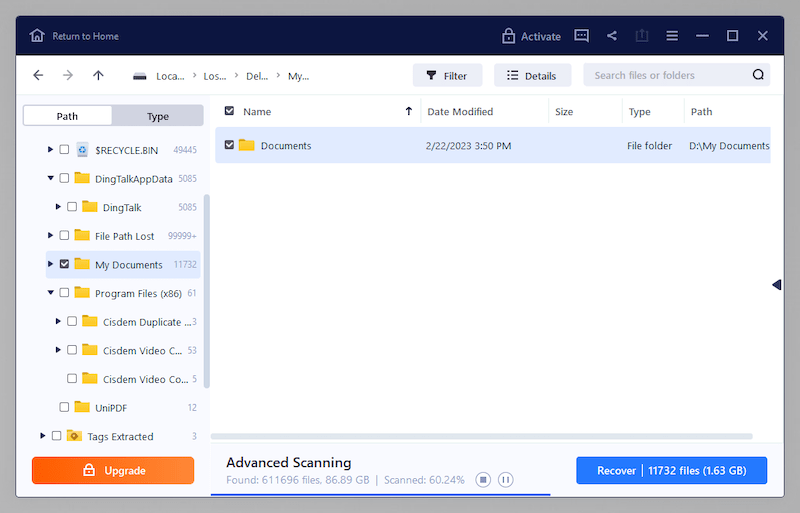Click the File Path Lost folder icon
800x513 pixels.
click(82, 235)
